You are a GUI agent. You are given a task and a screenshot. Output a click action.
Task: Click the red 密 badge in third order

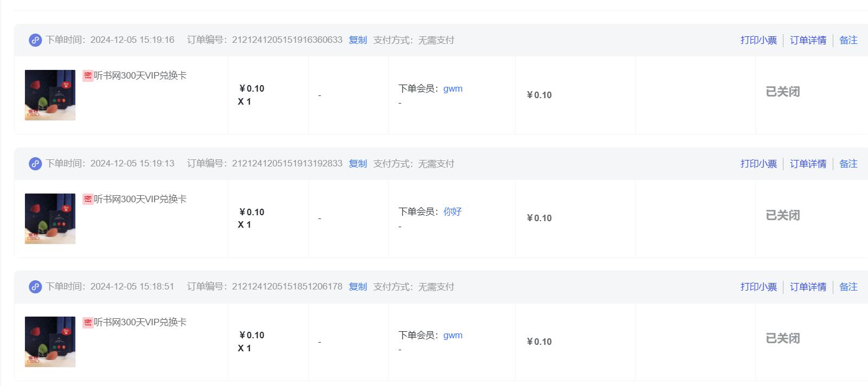tap(88, 323)
